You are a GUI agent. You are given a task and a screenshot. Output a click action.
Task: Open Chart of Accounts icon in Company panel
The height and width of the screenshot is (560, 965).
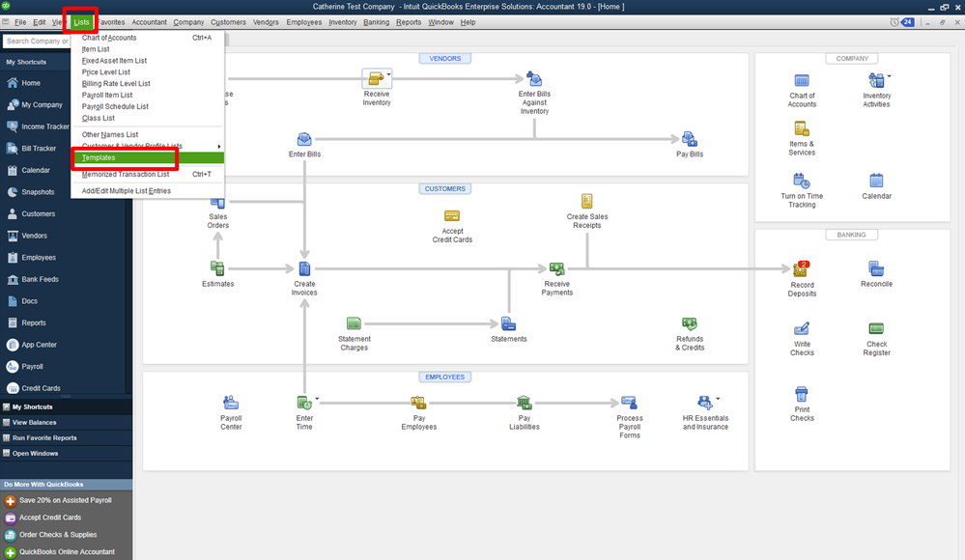tap(802, 80)
